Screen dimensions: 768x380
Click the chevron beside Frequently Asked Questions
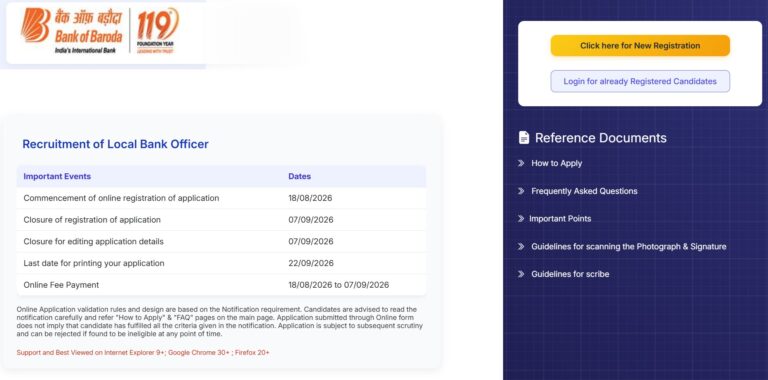coord(521,191)
